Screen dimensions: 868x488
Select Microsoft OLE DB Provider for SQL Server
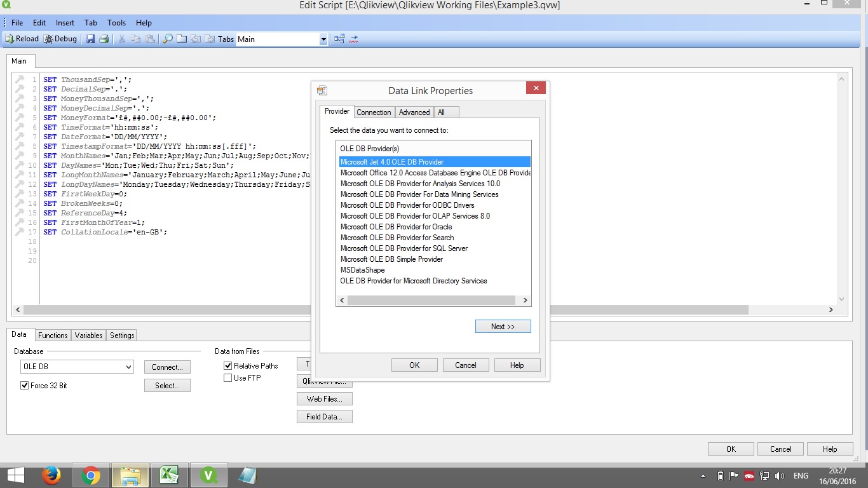point(404,248)
